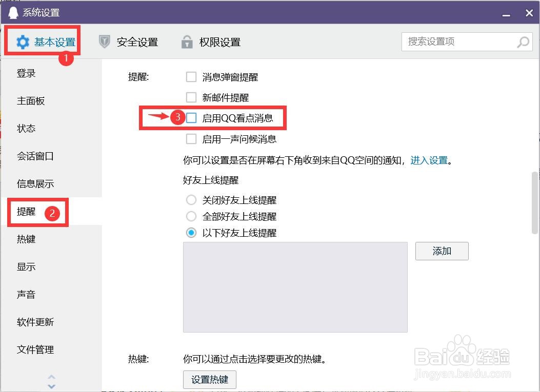
Task: Toggle the 启用QQ看点消息 checkbox
Action: (191, 118)
